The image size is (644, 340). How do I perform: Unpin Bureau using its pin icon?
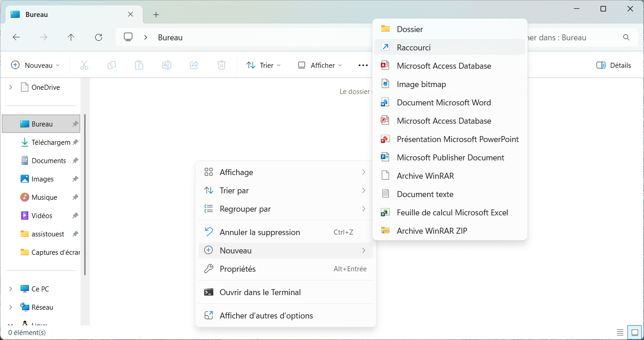pyautogui.click(x=75, y=124)
